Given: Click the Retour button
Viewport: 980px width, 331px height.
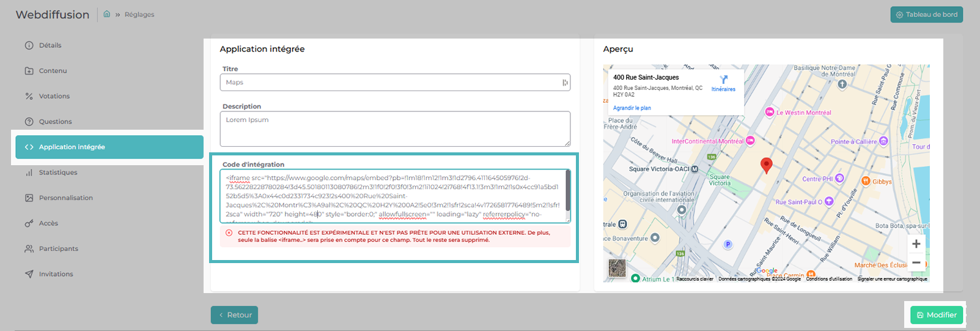Looking at the screenshot, I should click(x=234, y=315).
